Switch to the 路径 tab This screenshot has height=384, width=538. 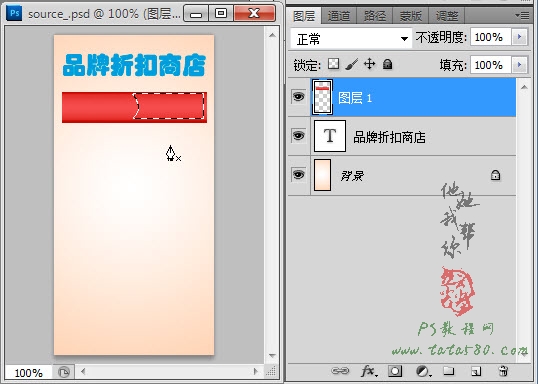click(x=374, y=16)
